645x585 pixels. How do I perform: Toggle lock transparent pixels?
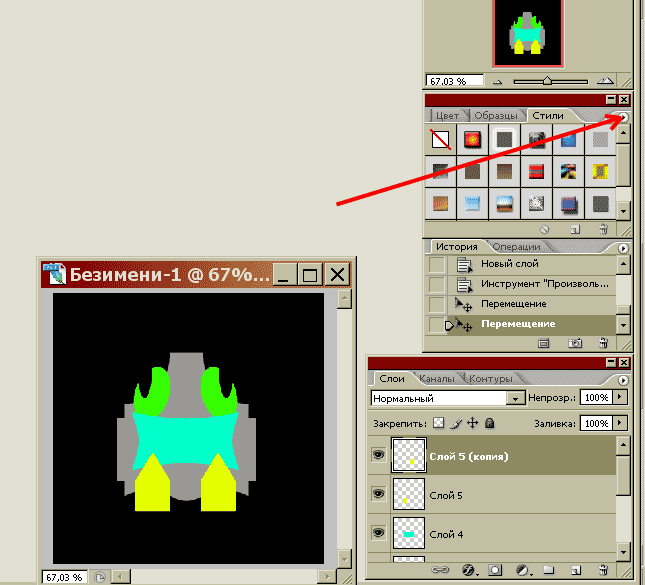pos(439,422)
